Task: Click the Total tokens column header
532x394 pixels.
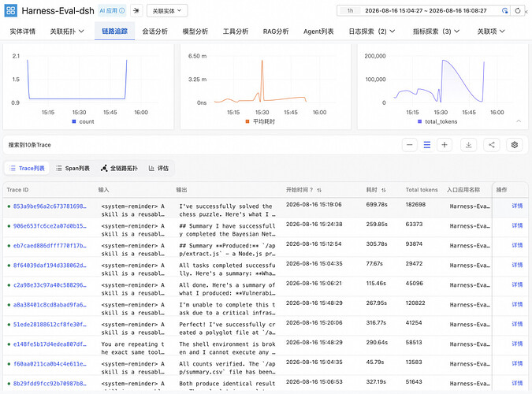Action: coord(422,190)
